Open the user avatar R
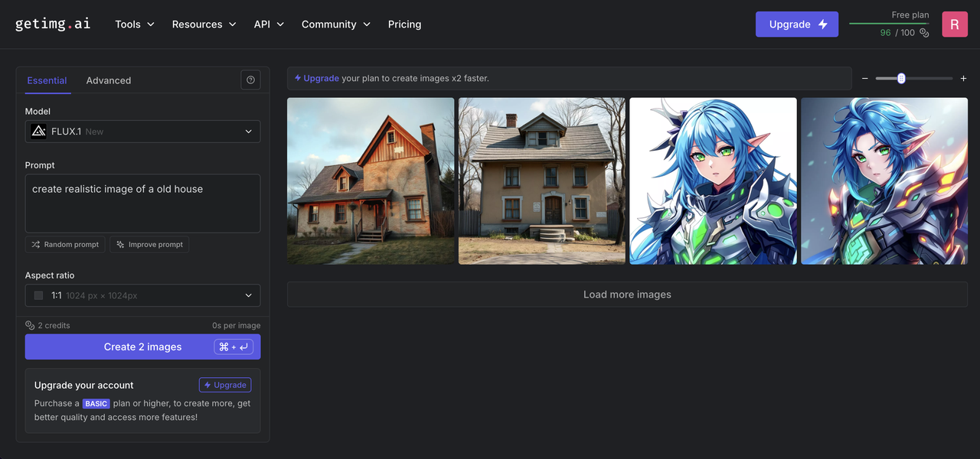This screenshot has width=980, height=459. coord(955,24)
